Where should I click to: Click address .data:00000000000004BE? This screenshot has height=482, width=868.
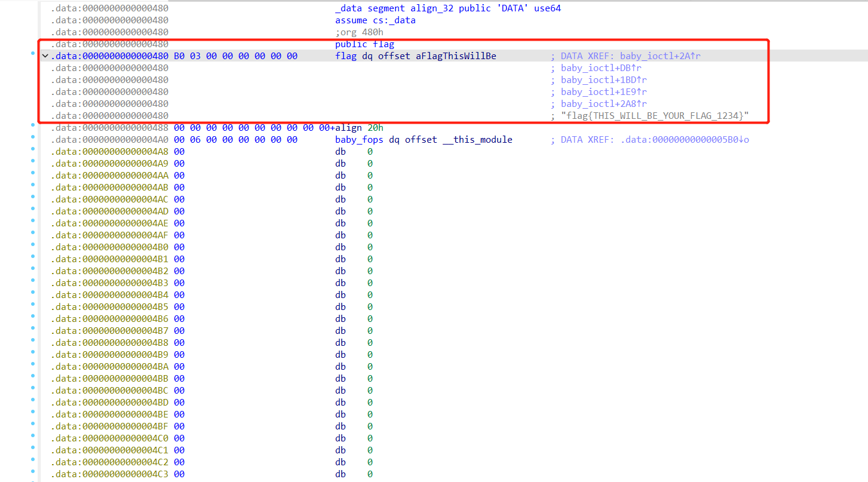[109, 415]
